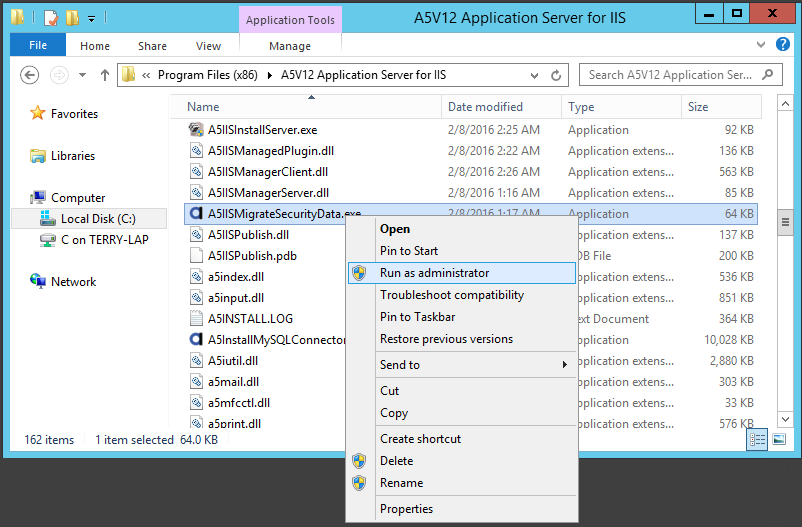Image resolution: width=802 pixels, height=527 pixels.
Task: Click the A5IISInstallServer.exe file icon
Action: click(196, 129)
